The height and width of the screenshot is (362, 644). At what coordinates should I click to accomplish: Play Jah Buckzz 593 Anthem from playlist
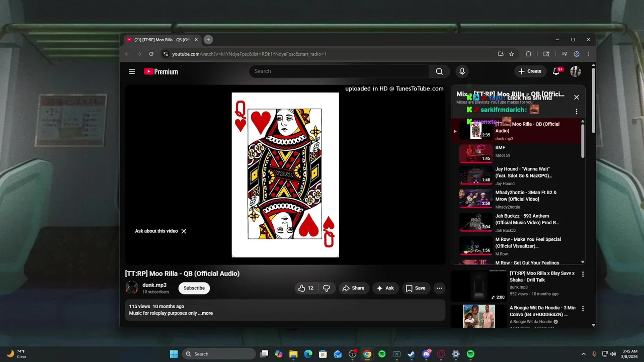518,223
